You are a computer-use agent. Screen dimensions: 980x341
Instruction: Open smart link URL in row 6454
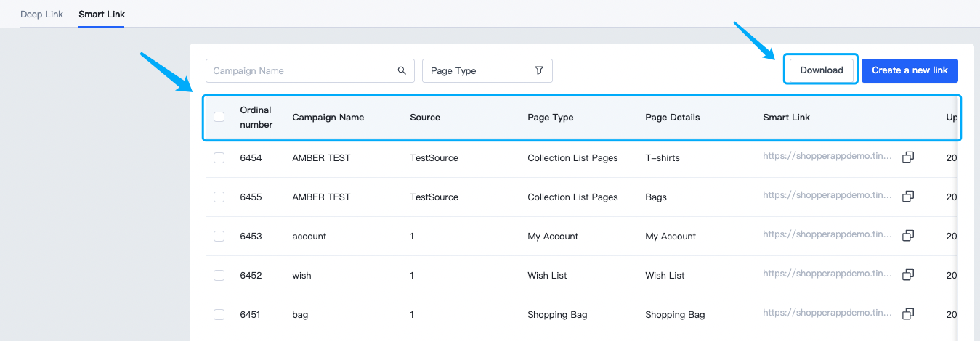coord(827,156)
